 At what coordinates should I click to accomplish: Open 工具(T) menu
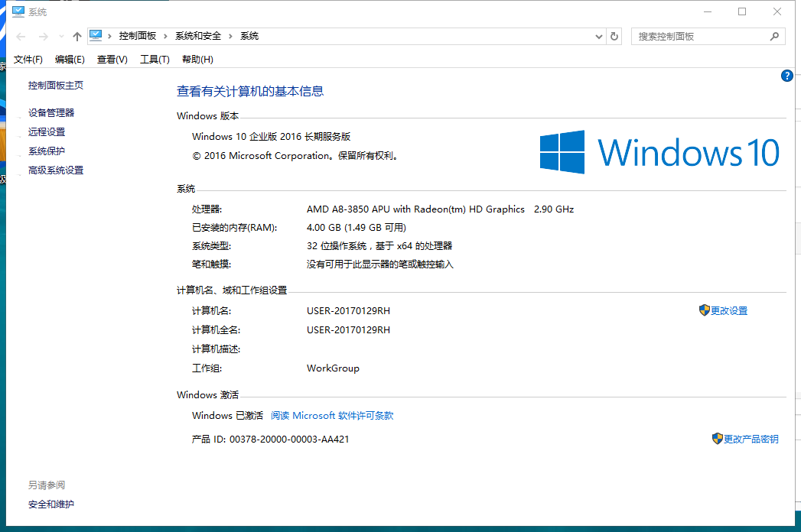pos(155,59)
